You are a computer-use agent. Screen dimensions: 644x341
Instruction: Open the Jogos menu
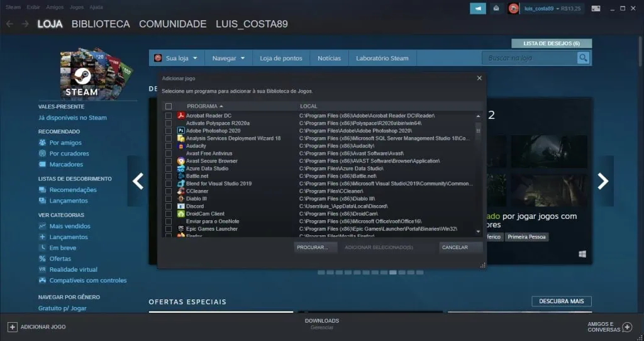point(76,7)
